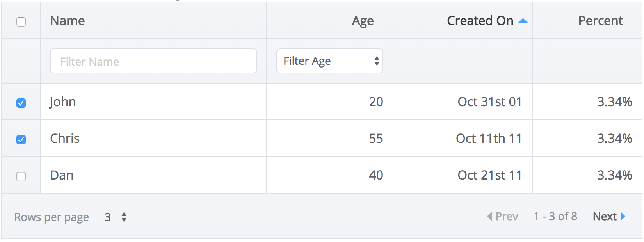
Task: Click the Next page arrow icon
Action: click(x=623, y=216)
